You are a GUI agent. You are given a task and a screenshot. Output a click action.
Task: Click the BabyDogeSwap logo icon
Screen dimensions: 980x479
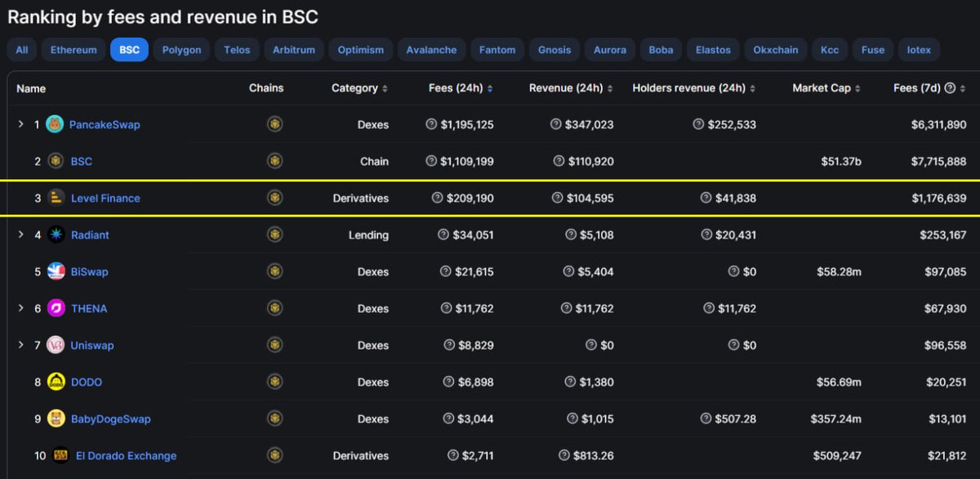point(56,419)
